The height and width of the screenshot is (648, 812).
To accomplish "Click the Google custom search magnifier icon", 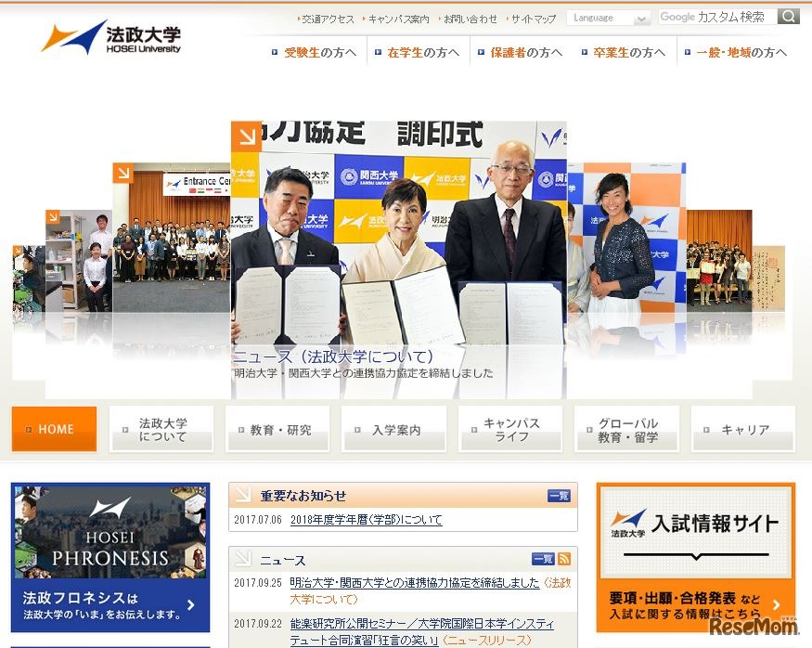I will pyautogui.click(x=787, y=16).
